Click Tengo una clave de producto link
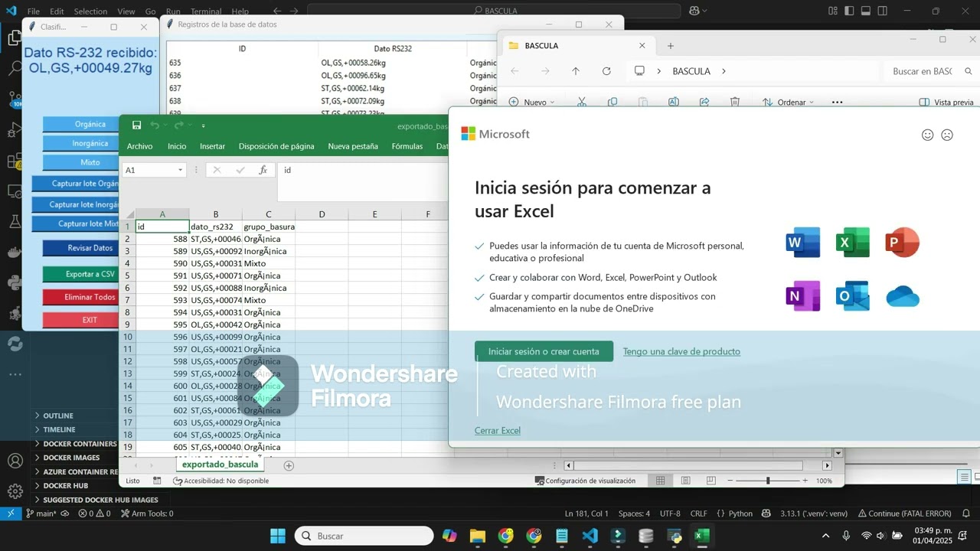This screenshot has width=980, height=551. point(681,351)
